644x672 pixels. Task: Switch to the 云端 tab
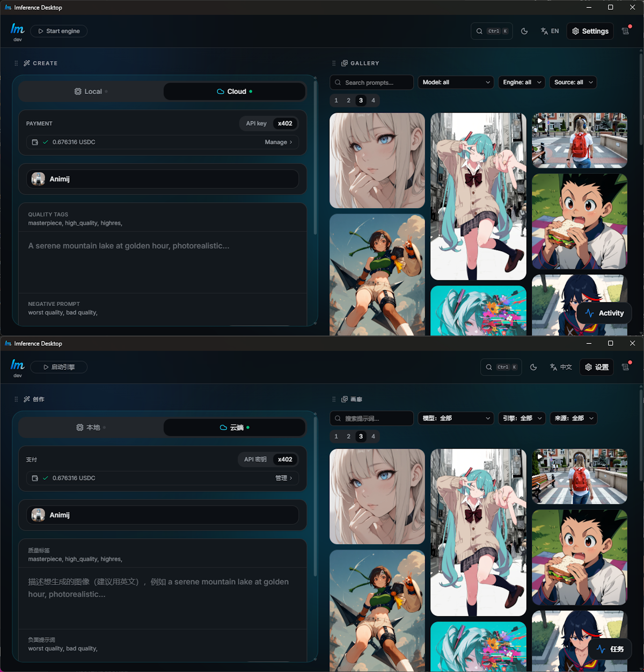(235, 428)
